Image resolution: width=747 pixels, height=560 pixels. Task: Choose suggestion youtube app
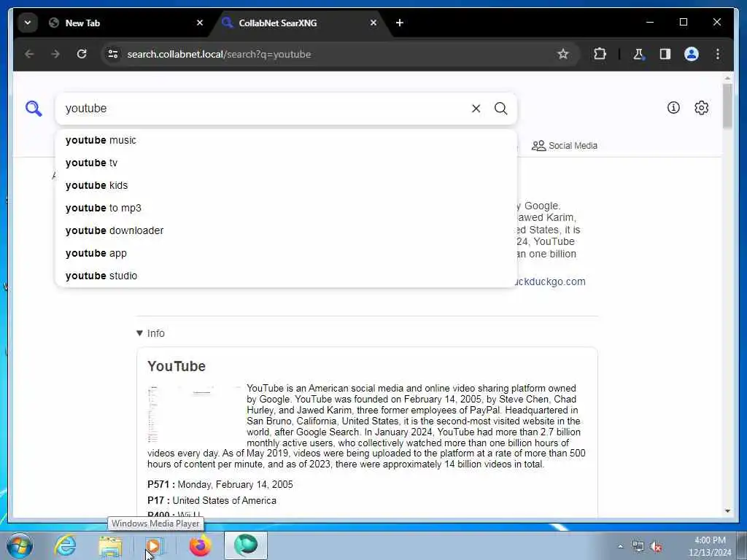coord(286,253)
